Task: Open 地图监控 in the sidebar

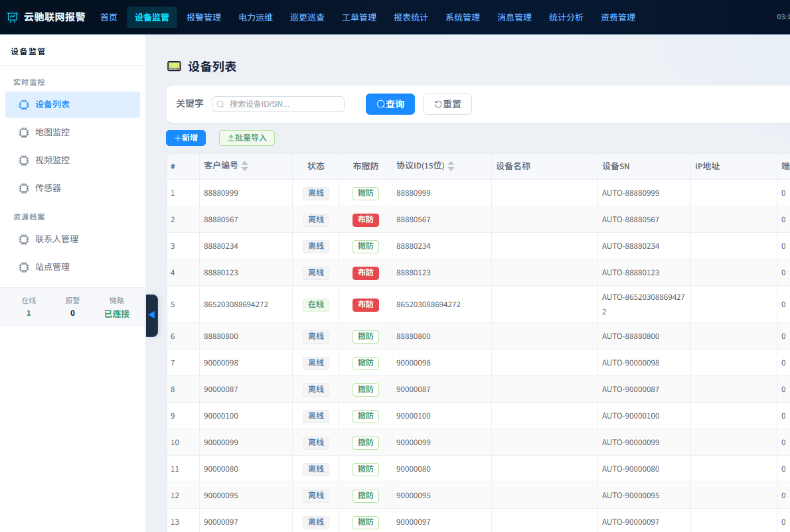Action: click(x=72, y=133)
